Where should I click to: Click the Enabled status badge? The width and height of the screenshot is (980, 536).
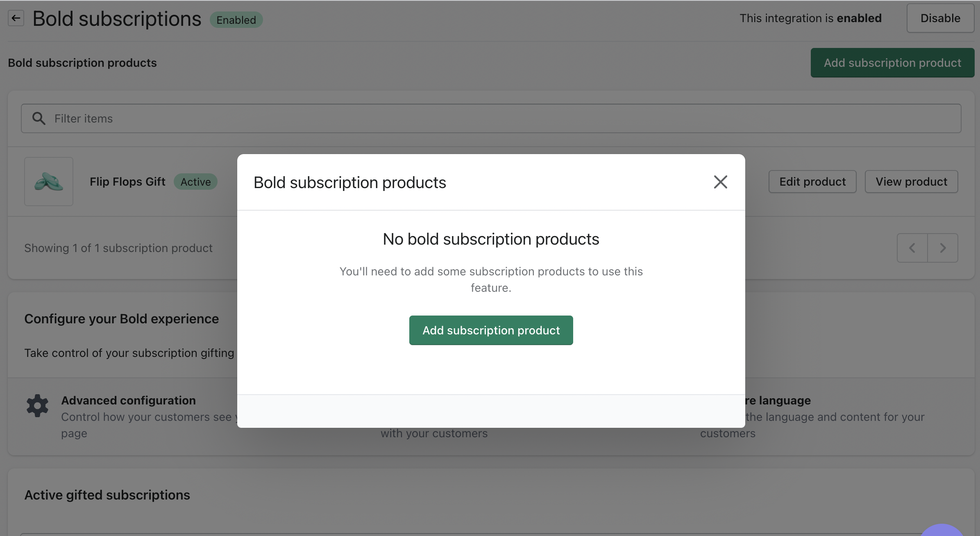point(236,20)
